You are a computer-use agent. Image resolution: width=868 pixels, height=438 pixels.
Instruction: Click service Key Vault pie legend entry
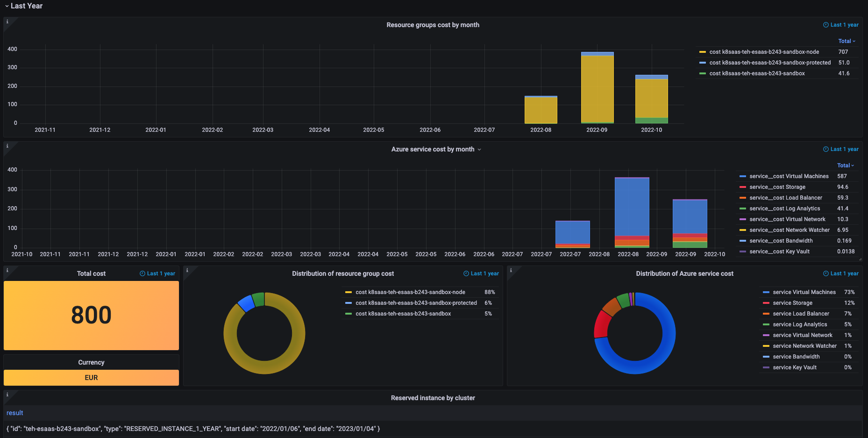pyautogui.click(x=794, y=367)
